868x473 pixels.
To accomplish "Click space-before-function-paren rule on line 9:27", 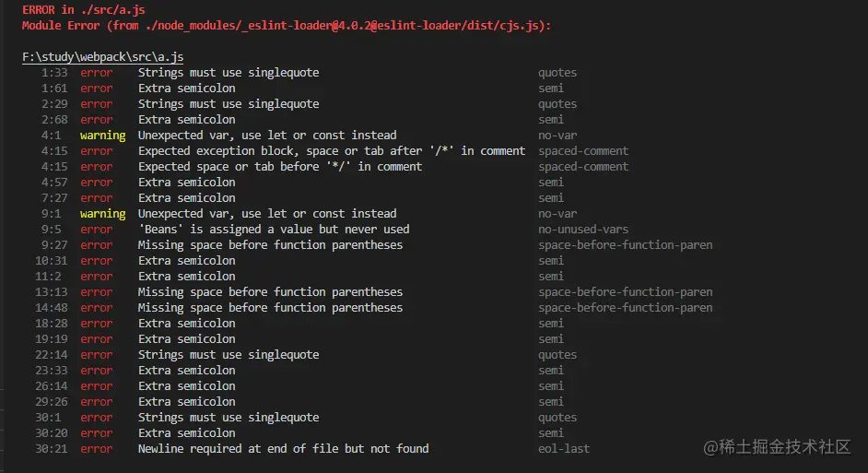I will coord(625,245).
